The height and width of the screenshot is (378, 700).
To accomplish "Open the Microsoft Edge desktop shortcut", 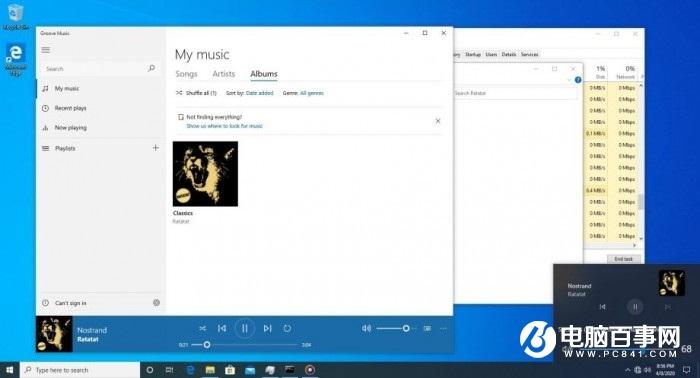I will coord(16,59).
